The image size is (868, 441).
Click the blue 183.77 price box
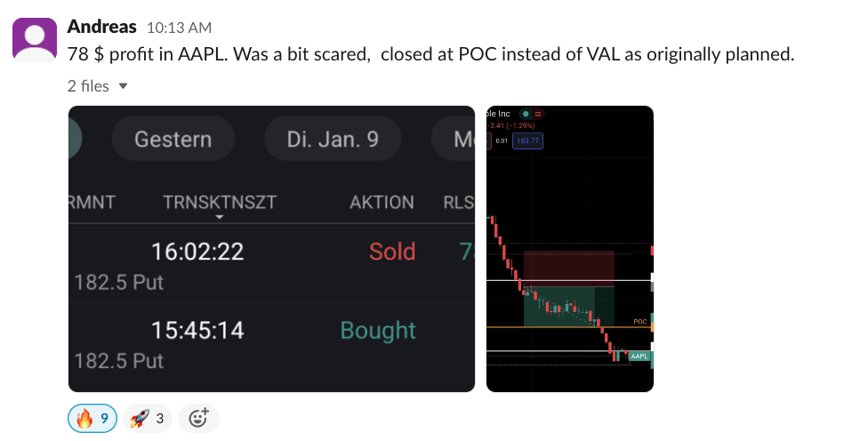point(527,140)
